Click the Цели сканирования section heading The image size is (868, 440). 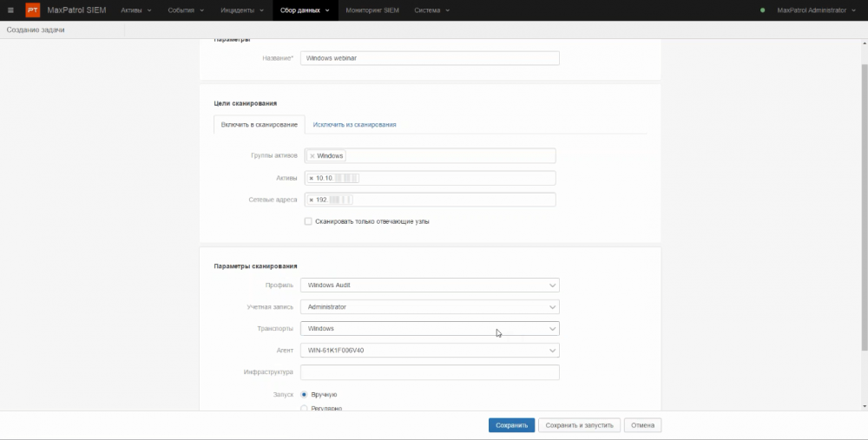[246, 103]
